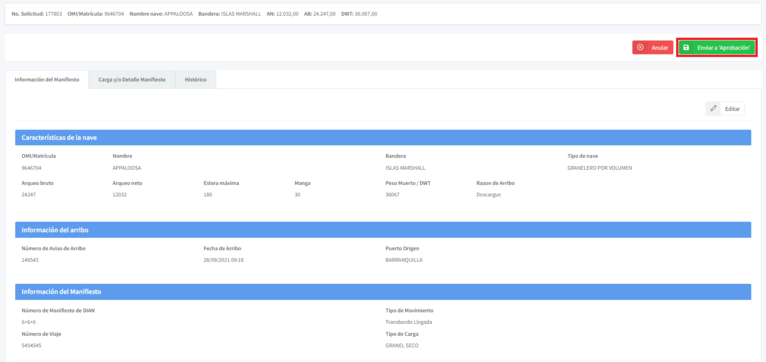
Task: Open the Histórico tab
Action: click(195, 80)
